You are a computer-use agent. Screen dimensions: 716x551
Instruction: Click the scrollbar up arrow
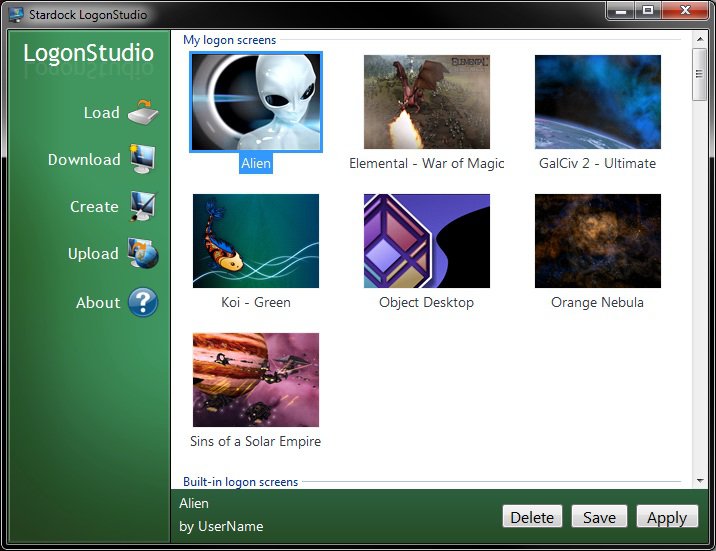pos(700,40)
